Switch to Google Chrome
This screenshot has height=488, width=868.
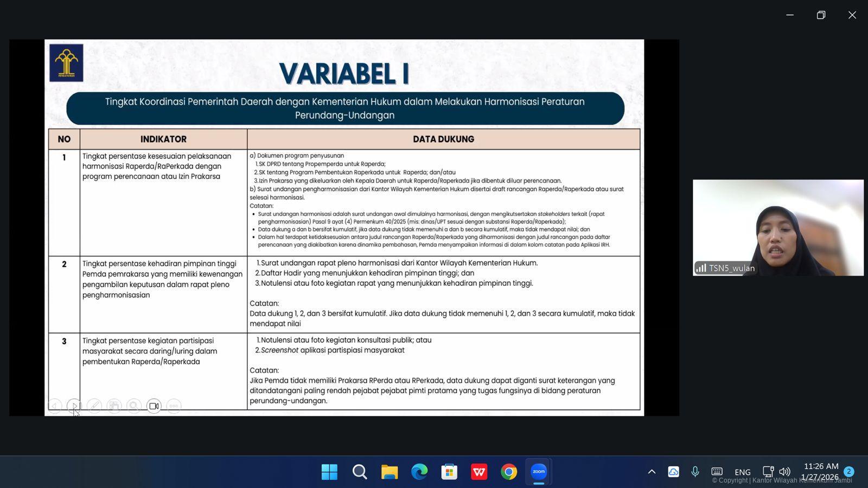(509, 472)
